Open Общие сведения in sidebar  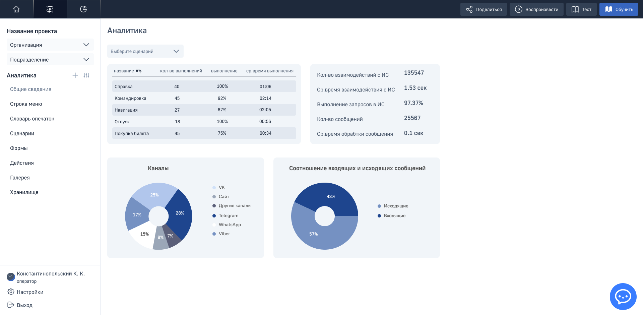pyautogui.click(x=30, y=89)
